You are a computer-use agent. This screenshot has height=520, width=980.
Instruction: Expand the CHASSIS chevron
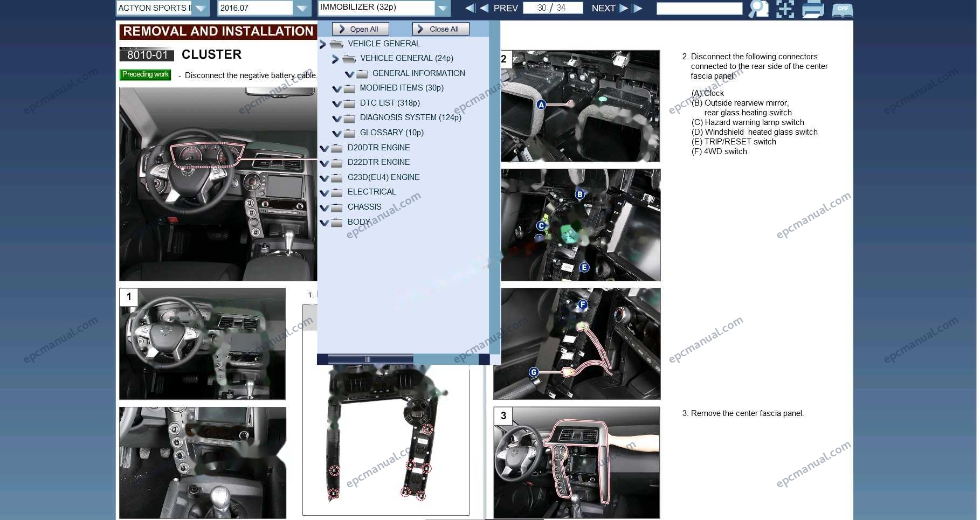point(324,207)
